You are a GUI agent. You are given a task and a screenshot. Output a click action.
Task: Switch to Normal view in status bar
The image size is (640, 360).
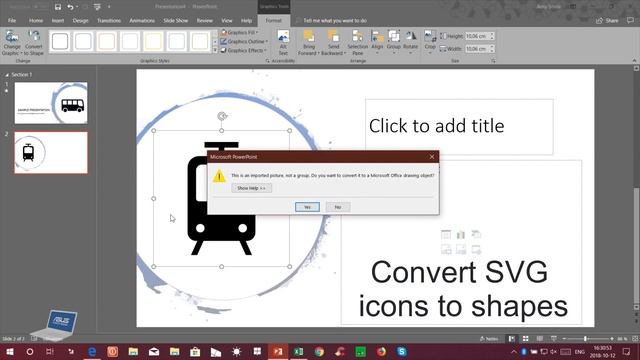point(511,339)
